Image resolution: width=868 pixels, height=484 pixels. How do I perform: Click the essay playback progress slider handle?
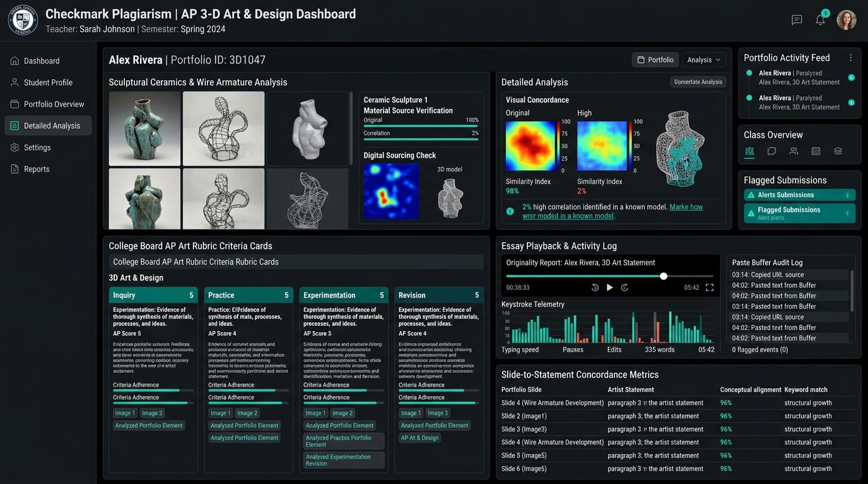tap(664, 276)
